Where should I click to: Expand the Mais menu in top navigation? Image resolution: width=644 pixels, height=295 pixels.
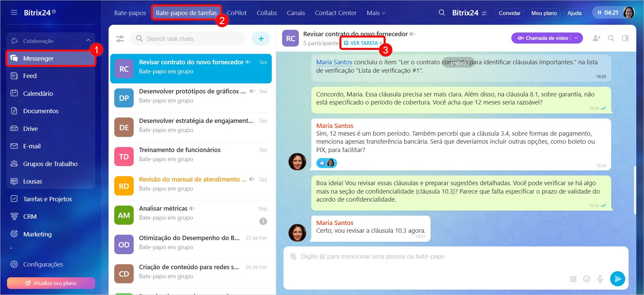(376, 13)
